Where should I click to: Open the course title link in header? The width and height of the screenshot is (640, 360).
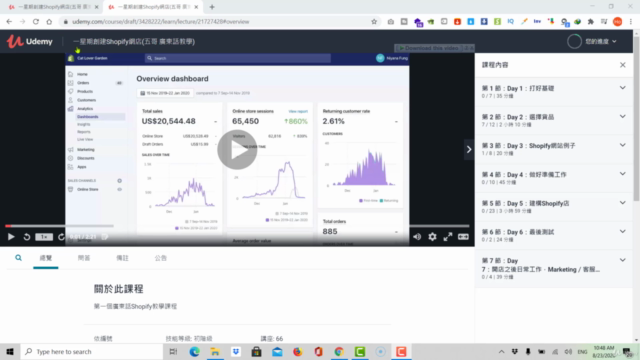point(134,41)
